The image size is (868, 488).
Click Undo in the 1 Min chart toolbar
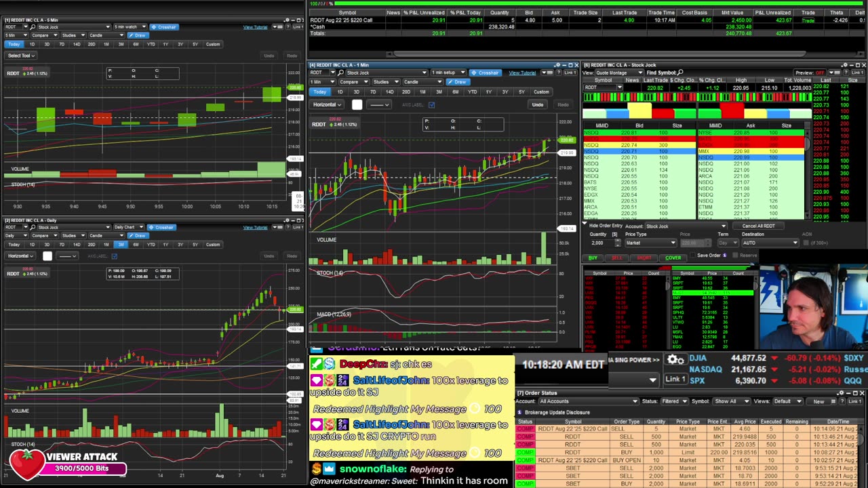[x=537, y=104]
